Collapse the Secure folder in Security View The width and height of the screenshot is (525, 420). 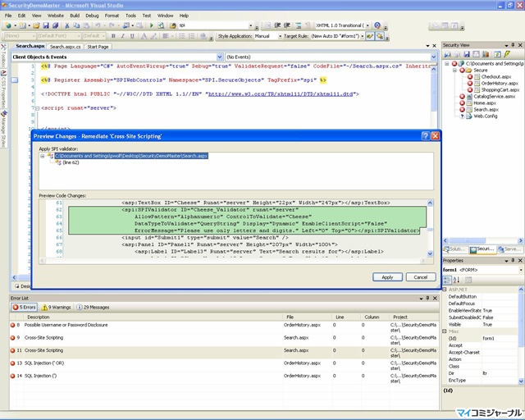pyautogui.click(x=454, y=71)
